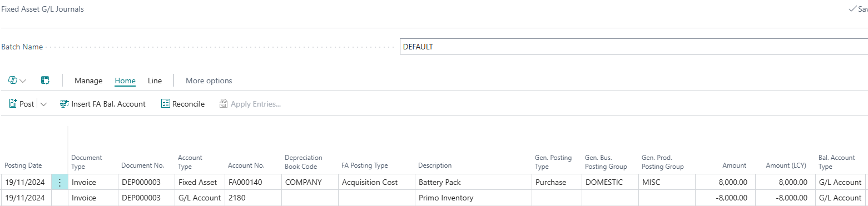The height and width of the screenshot is (206, 868).
Task: Select the Primo Inventory description cell
Action: [x=473, y=198]
